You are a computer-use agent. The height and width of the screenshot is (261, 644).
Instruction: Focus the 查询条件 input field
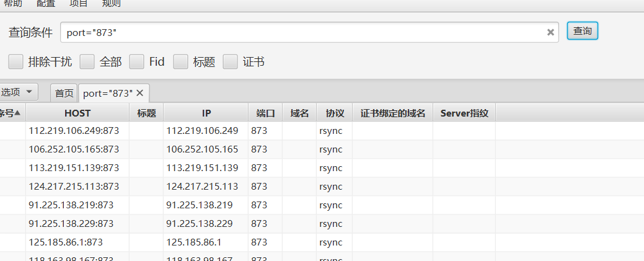(309, 32)
